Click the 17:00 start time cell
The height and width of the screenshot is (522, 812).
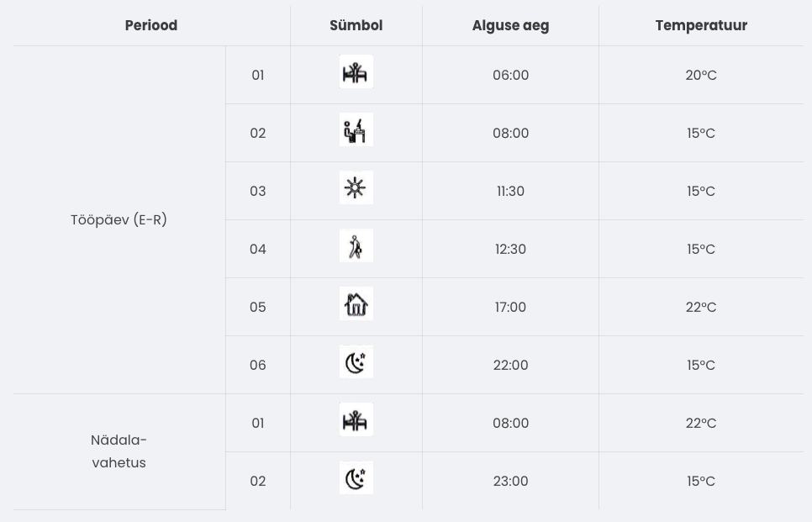[510, 308]
